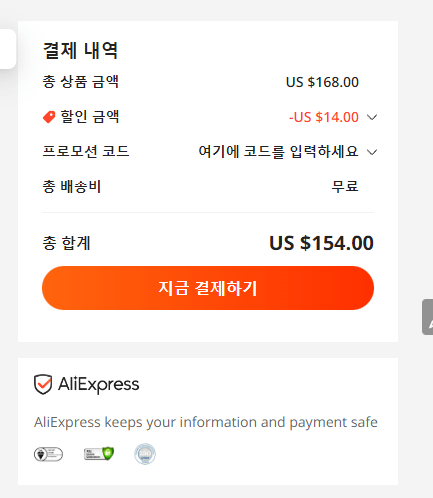433x498 pixels.
Task: Click the 무료 free shipping value
Action: click(345, 186)
